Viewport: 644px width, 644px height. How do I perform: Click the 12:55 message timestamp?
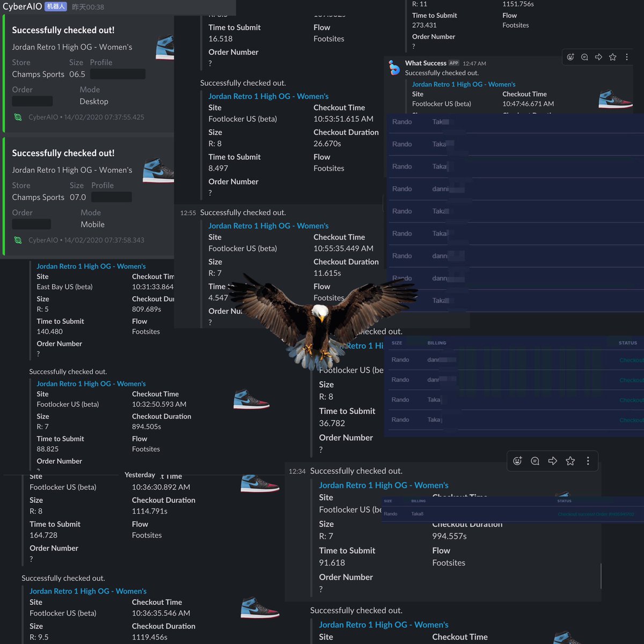[x=188, y=213]
